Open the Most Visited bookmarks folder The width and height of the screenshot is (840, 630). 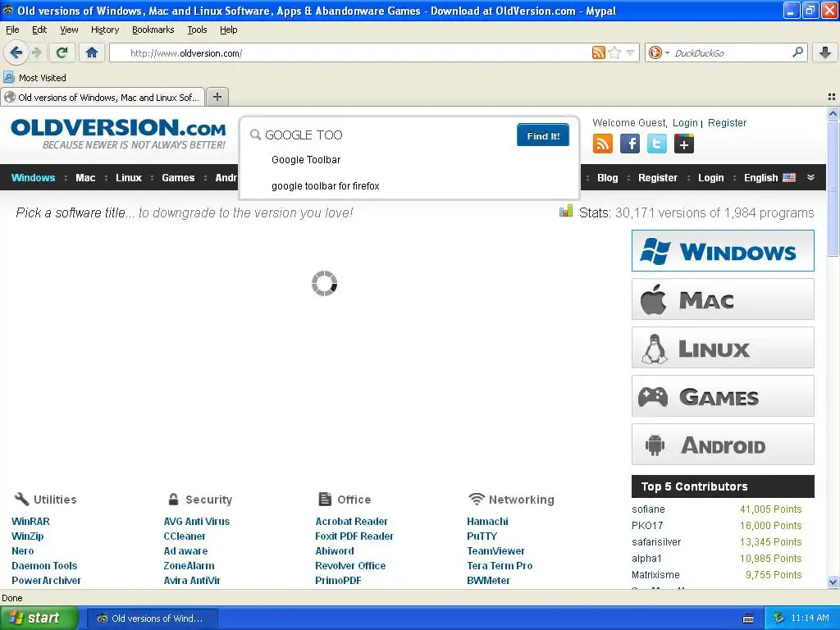[x=34, y=78]
